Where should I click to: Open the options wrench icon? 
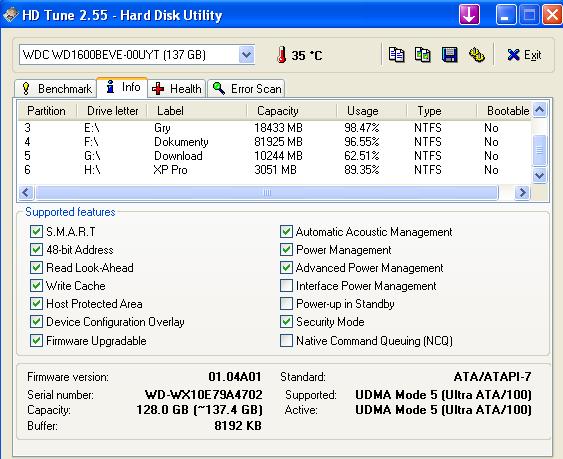click(x=476, y=55)
